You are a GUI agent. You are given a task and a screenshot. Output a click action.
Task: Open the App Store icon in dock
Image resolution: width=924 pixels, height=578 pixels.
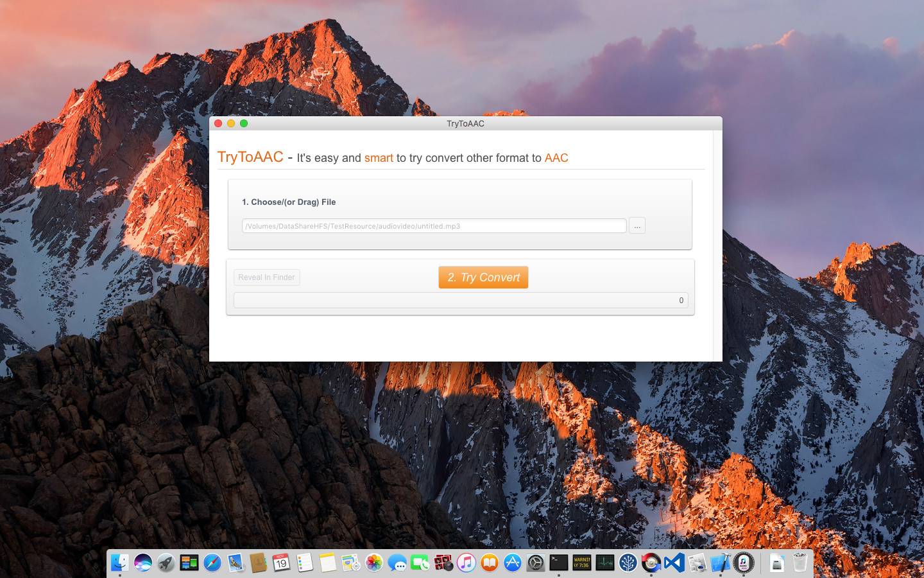coord(512,563)
